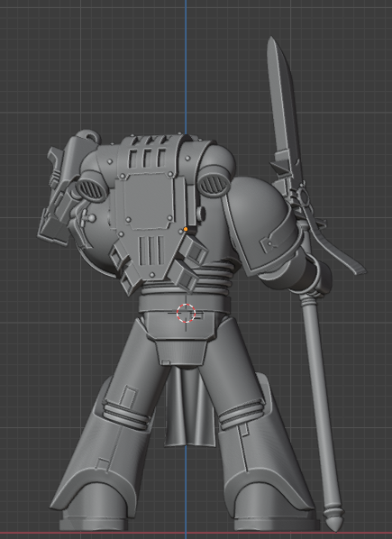This screenshot has height=539, width=392.
Task: Select the right backpack exhaust vent
Action: point(214,183)
